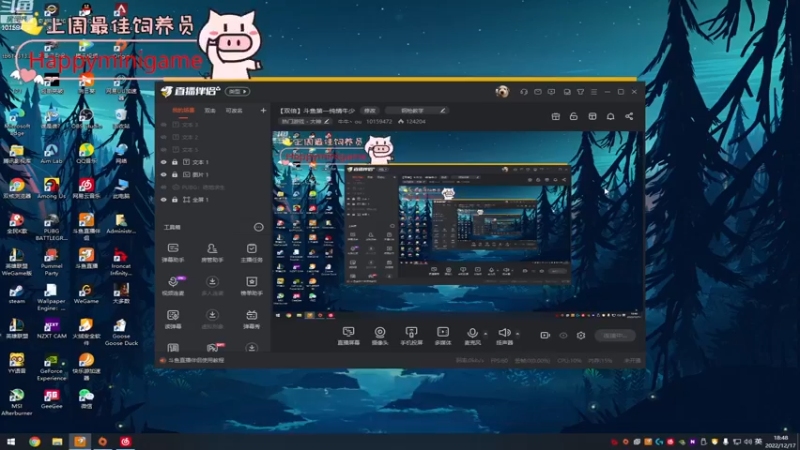Open the hamburger menu in title bar
The height and width of the screenshot is (450, 800).
tap(593, 92)
